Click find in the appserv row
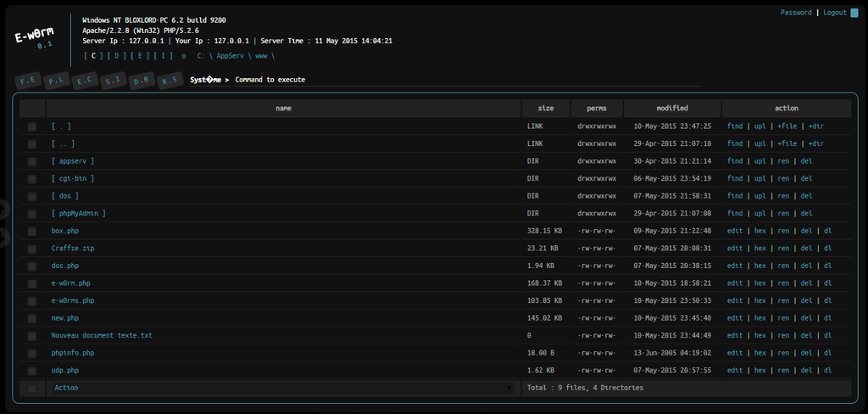 [x=735, y=161]
